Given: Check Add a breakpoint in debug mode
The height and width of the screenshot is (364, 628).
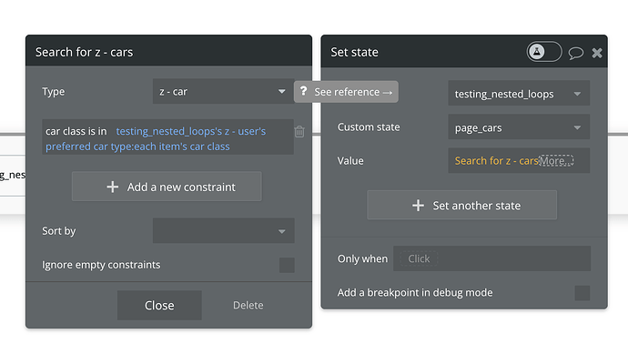Looking at the screenshot, I should tap(582, 293).
